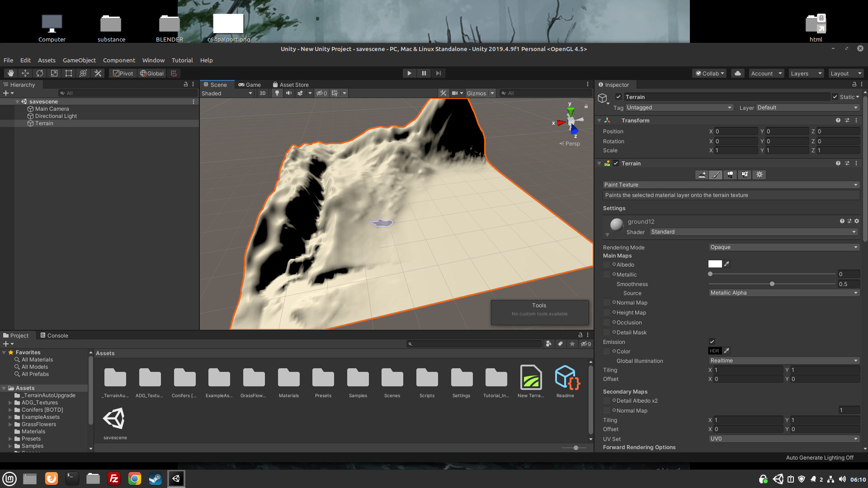Toggle scene audio speaker icon

tap(289, 93)
